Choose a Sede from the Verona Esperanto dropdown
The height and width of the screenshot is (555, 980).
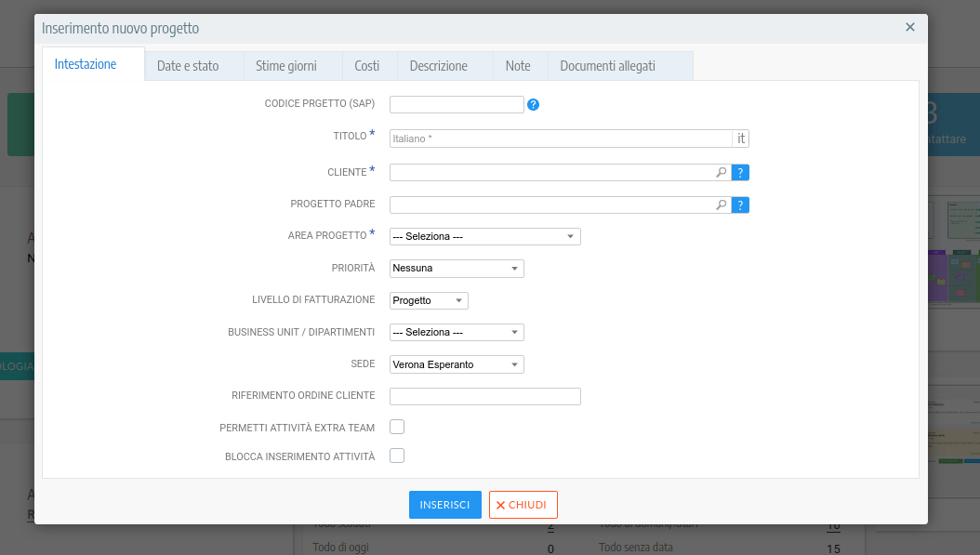pyautogui.click(x=457, y=365)
